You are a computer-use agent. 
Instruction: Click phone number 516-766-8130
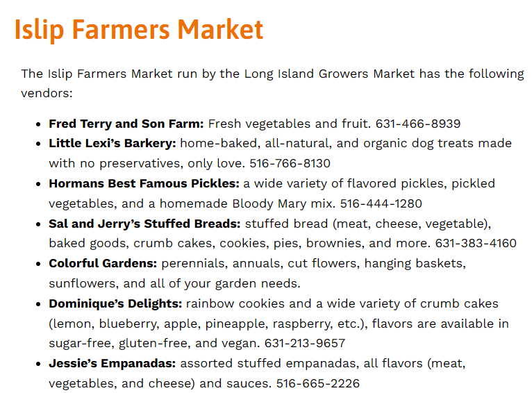click(290, 163)
